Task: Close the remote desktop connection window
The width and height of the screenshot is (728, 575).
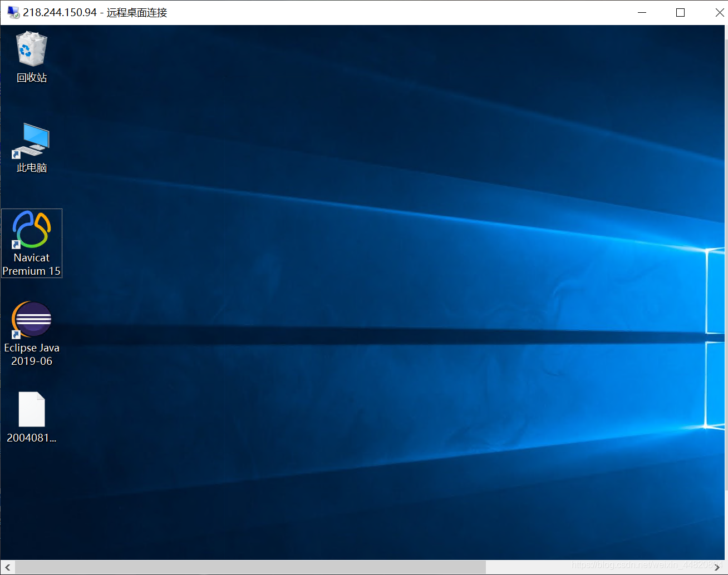Action: coord(719,12)
